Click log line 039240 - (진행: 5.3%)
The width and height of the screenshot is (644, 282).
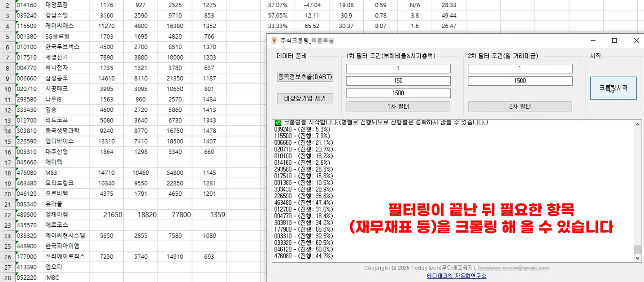coord(302,129)
